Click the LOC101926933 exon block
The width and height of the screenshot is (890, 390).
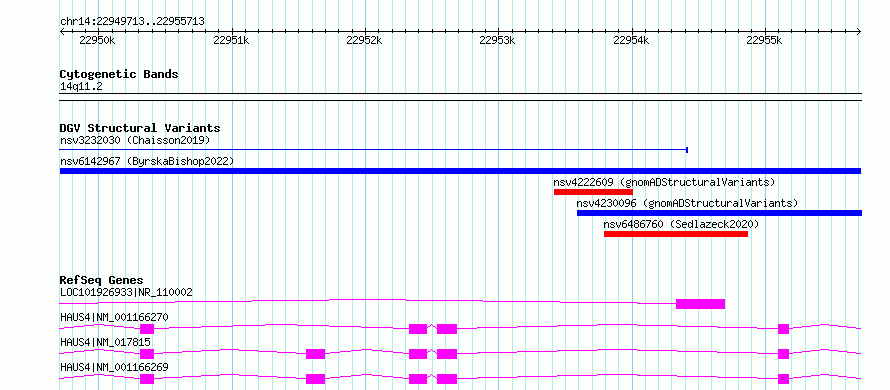[700, 304]
